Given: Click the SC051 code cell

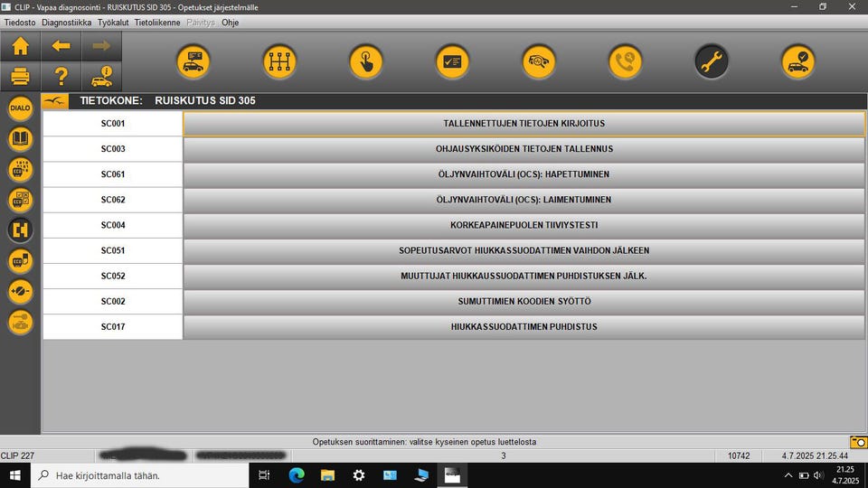Looking at the screenshot, I should coord(113,250).
